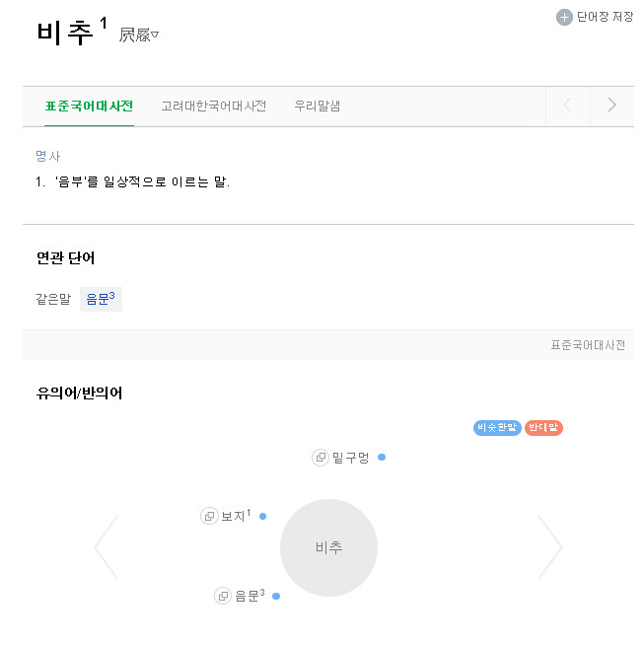
Task: Open the copy icon beside 음문 in diagram
Action: coord(223,596)
